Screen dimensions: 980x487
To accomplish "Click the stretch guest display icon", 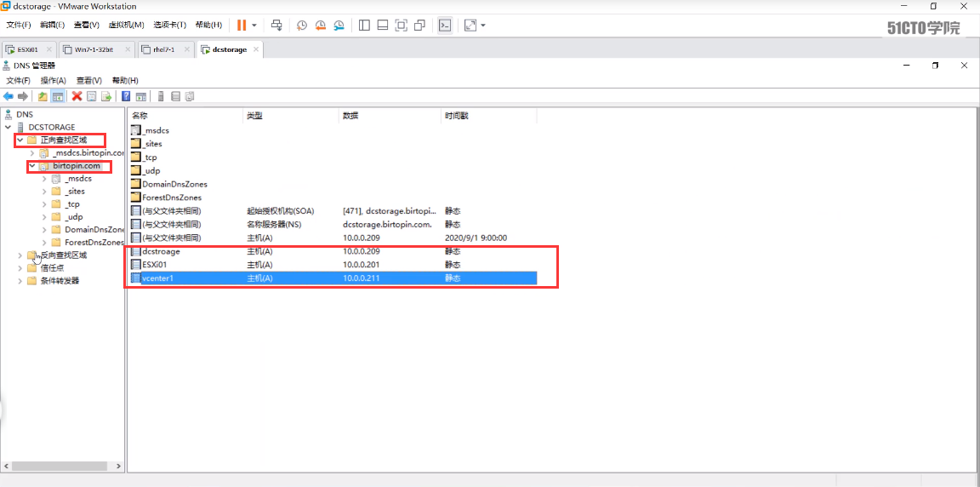I will pyautogui.click(x=470, y=25).
